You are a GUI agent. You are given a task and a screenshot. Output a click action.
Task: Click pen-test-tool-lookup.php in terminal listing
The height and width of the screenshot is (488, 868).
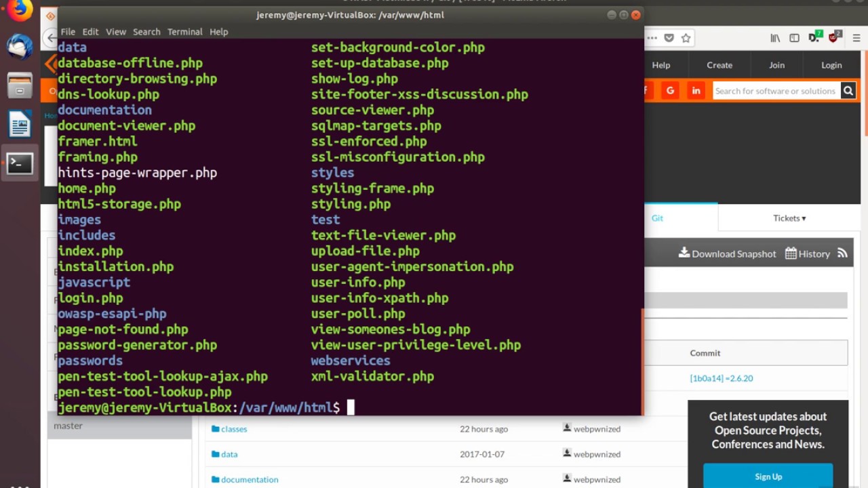pos(144,392)
